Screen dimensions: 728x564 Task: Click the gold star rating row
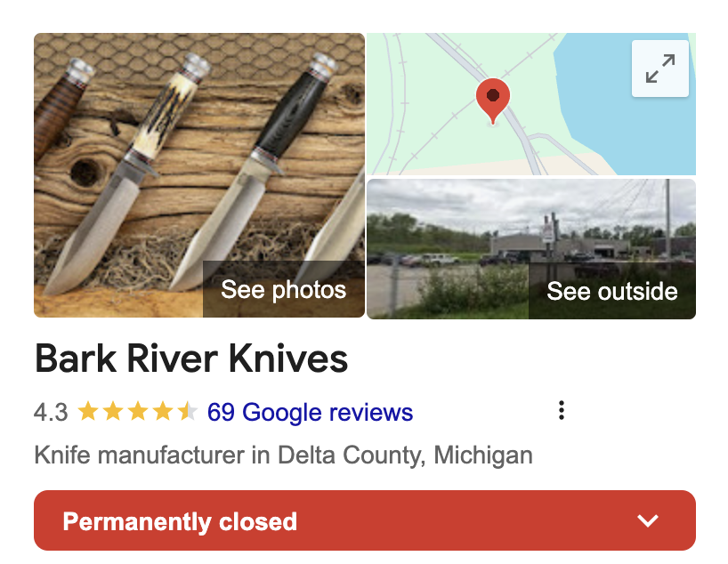137,411
